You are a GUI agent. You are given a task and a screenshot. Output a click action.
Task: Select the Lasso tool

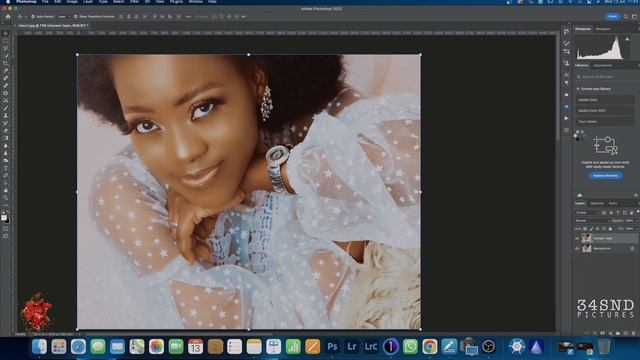[x=6, y=49]
